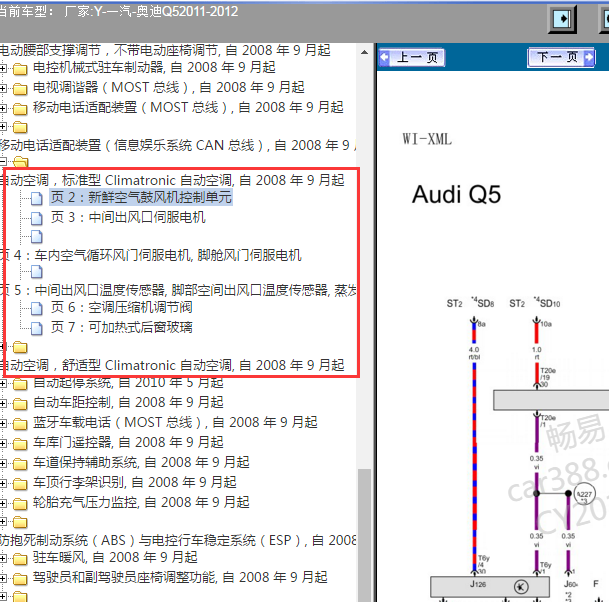Click the A227 connection circle in diagram

click(x=584, y=494)
